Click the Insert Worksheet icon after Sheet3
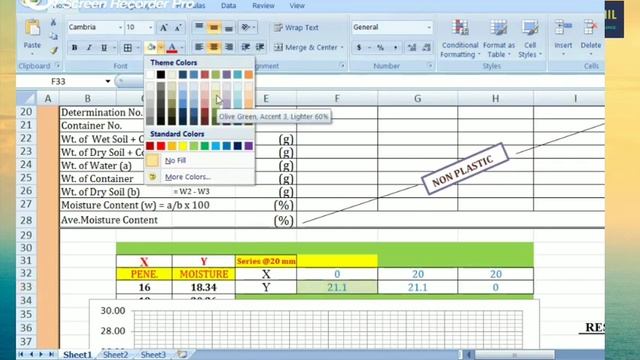 (x=182, y=354)
